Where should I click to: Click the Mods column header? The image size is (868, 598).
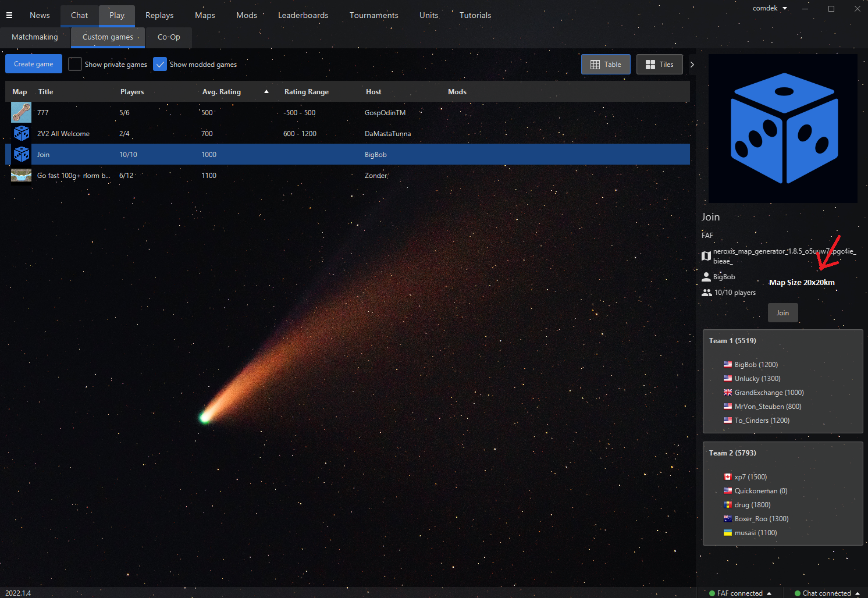click(x=457, y=92)
